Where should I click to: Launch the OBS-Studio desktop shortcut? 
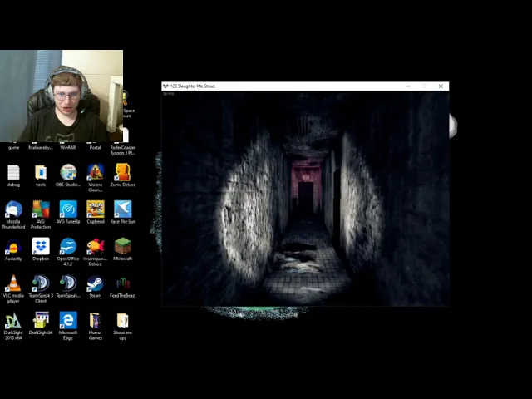(x=68, y=172)
